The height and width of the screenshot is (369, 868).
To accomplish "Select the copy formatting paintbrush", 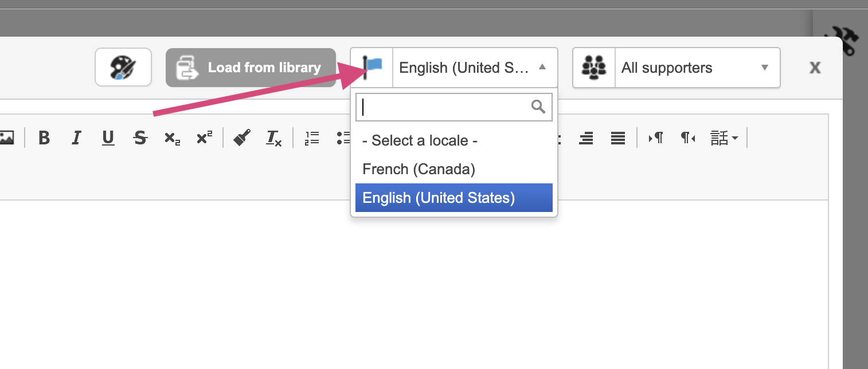I will pos(242,138).
